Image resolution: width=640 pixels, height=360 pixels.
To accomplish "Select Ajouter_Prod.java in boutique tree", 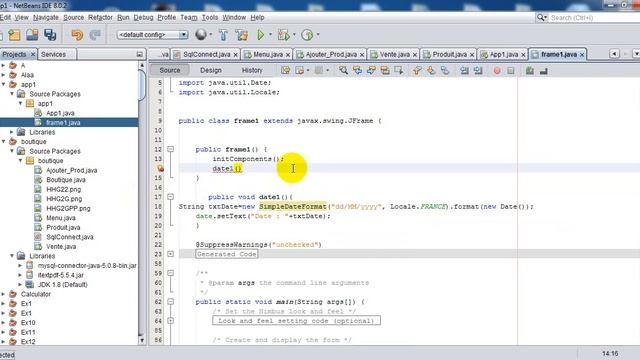I will click(71, 170).
